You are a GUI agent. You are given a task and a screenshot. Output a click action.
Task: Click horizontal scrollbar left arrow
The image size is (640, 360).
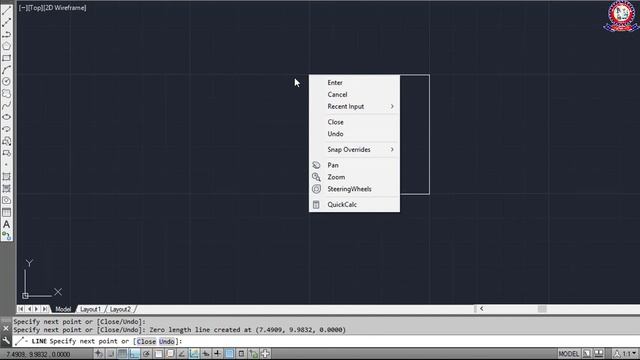[x=482, y=309]
